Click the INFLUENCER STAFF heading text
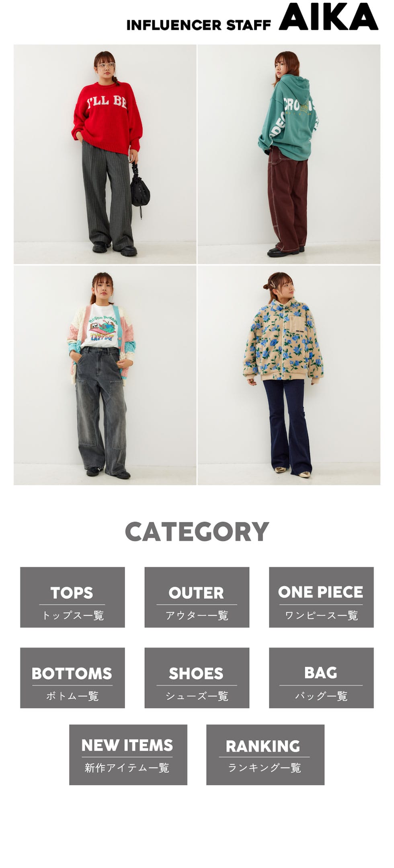 tap(199, 25)
